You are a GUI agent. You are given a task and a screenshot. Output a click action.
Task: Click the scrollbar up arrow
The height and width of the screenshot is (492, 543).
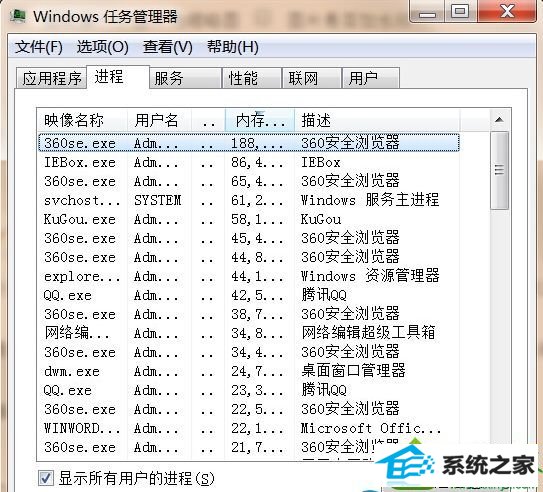tap(499, 120)
